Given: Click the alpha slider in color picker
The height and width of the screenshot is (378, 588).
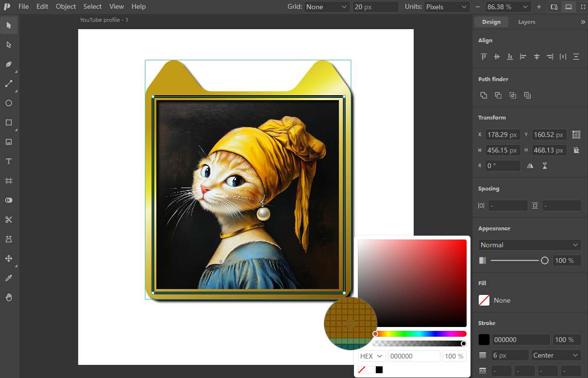Looking at the screenshot, I should click(420, 344).
